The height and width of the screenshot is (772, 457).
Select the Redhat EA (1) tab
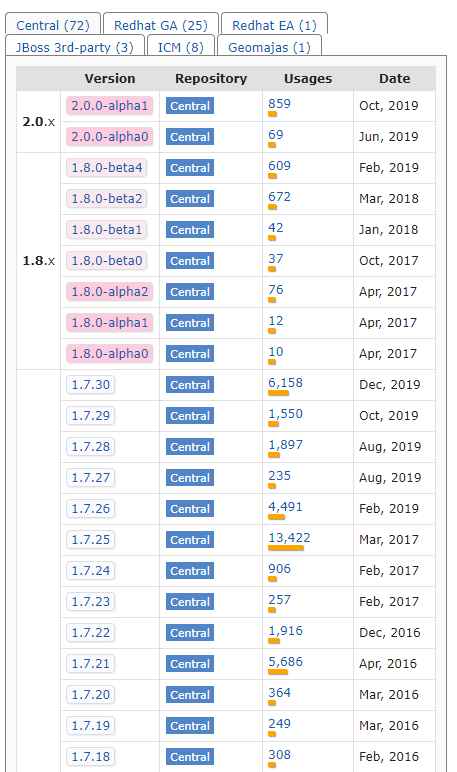pyautogui.click(x=274, y=25)
